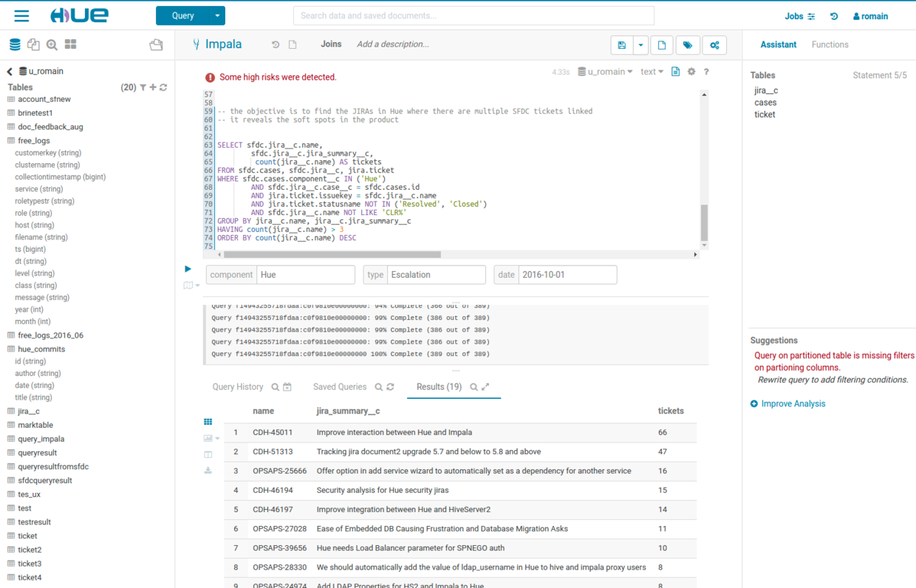Open the hamburger navigation menu
Viewport: 916px width, 588px height.
pos(21,16)
